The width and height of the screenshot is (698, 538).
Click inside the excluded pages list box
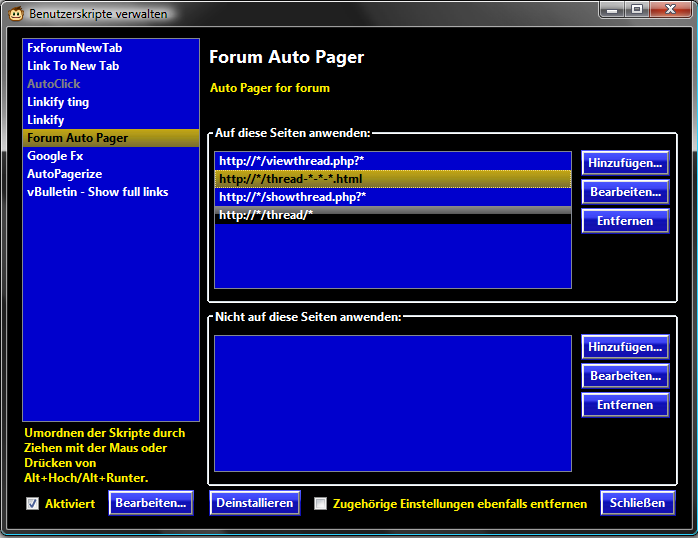coord(393,403)
